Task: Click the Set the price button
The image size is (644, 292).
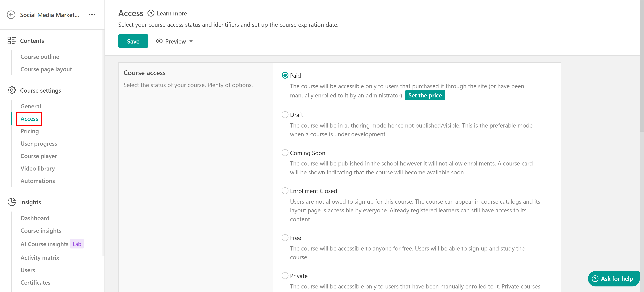Action: 425,95
